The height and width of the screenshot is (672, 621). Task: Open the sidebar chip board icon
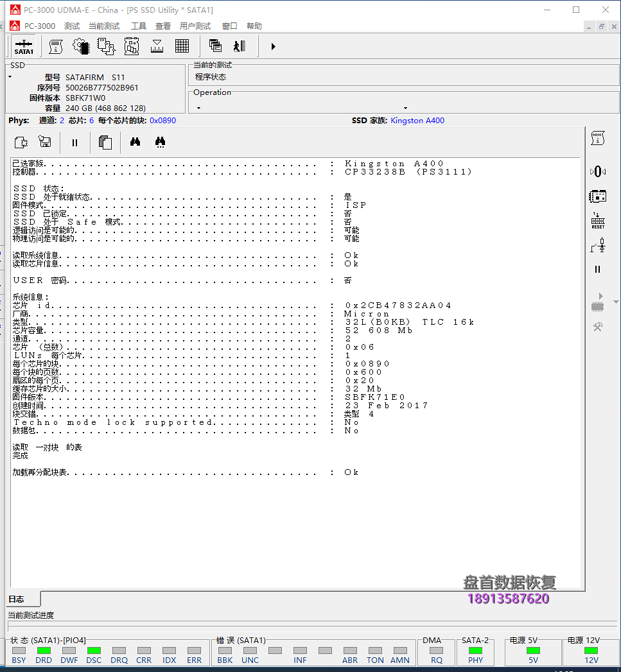click(x=598, y=196)
